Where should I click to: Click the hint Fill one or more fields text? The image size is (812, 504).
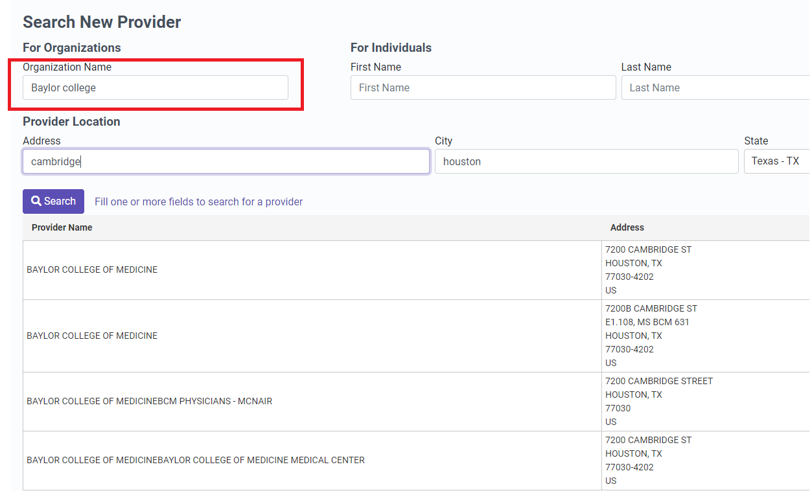coord(199,201)
